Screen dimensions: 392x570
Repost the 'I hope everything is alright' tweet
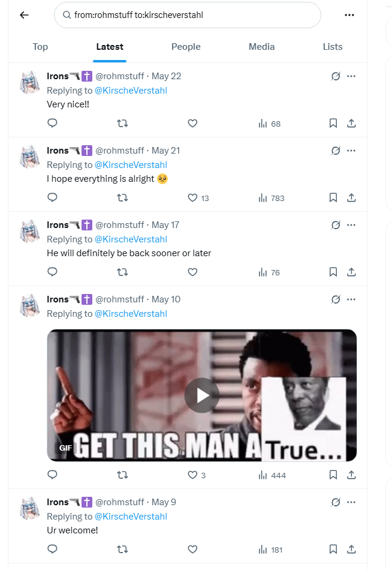pos(122,198)
